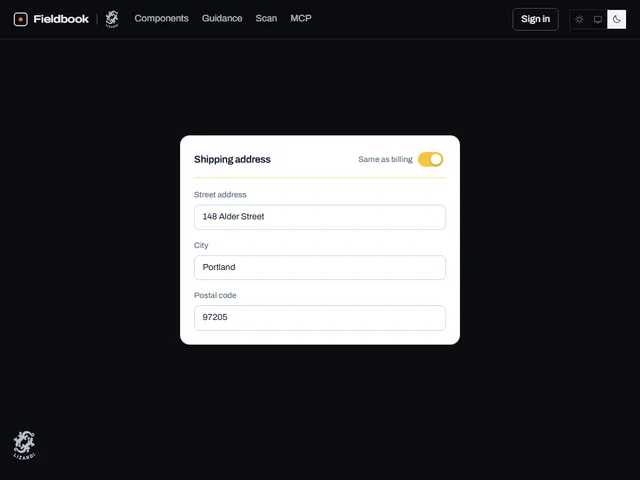Image resolution: width=640 pixels, height=480 pixels.
Task: Click the Same as billing label
Action: [385, 159]
